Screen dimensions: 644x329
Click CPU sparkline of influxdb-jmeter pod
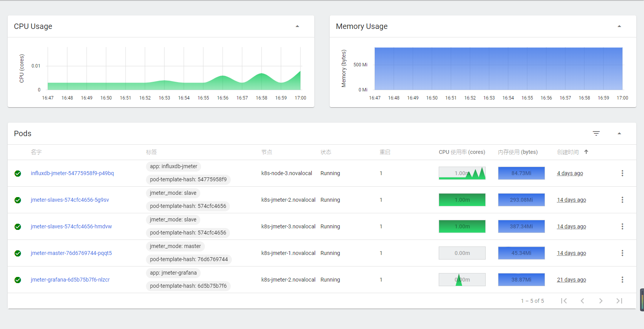pyautogui.click(x=462, y=173)
